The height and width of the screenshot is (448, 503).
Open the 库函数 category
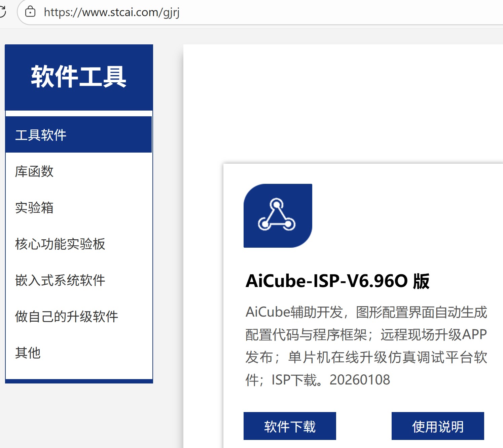[x=34, y=172]
